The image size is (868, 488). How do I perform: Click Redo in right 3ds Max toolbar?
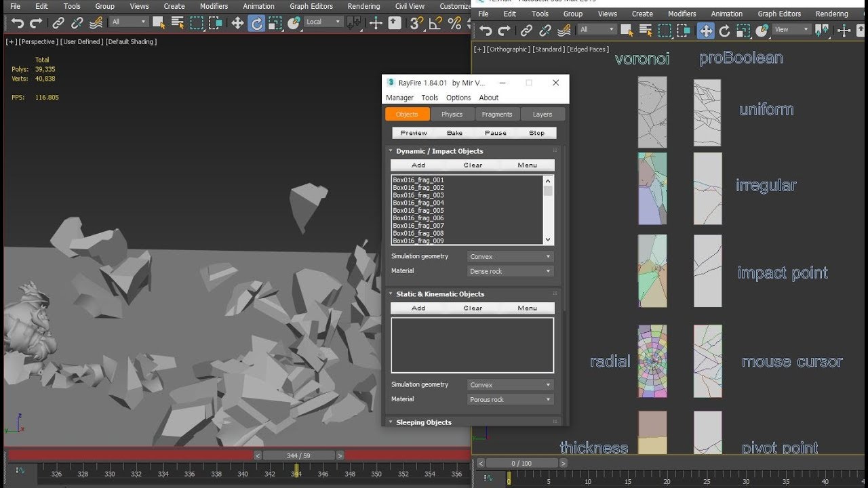click(505, 30)
